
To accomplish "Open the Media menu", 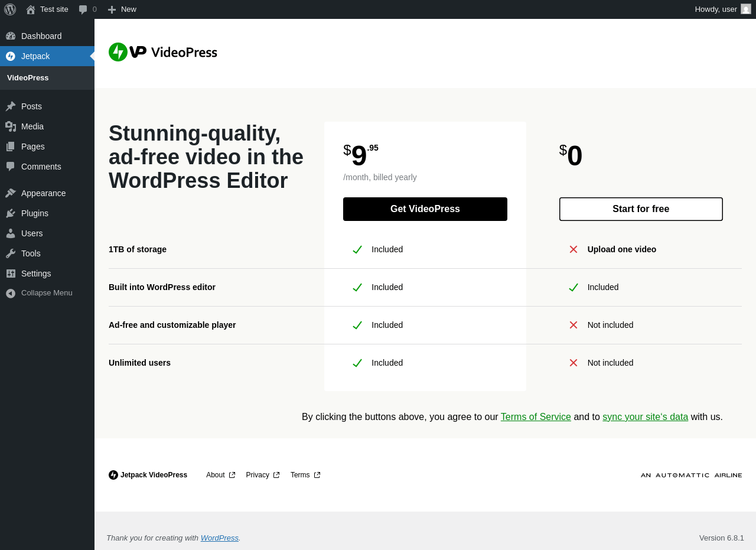I will (x=47, y=126).
